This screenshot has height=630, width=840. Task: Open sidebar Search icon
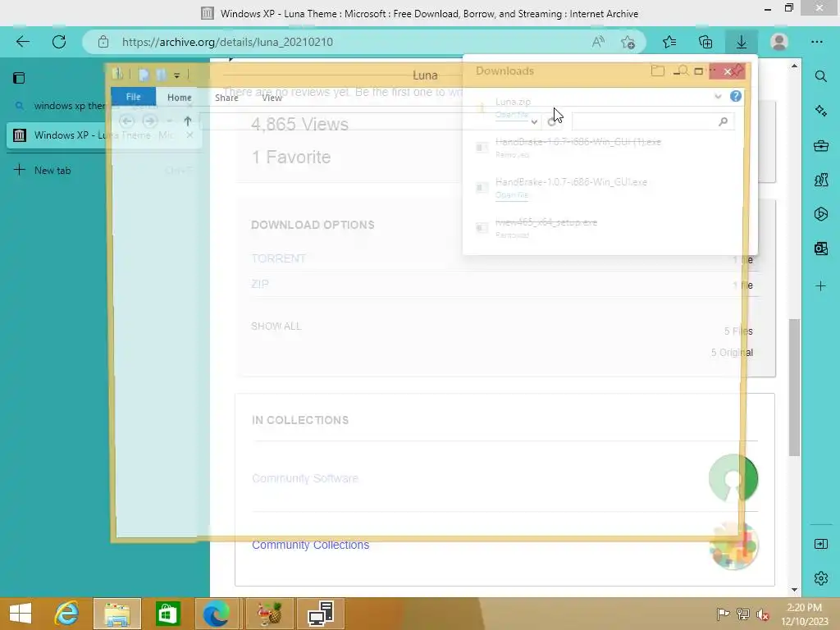point(820,76)
